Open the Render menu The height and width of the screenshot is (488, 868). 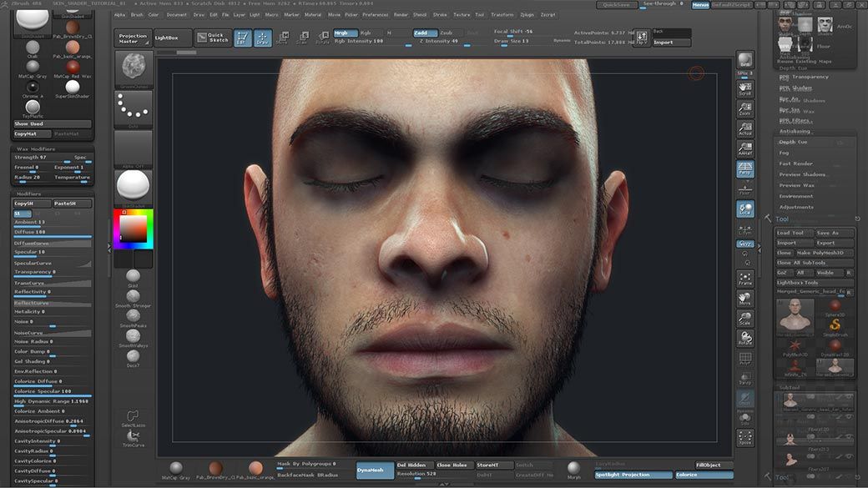point(401,15)
